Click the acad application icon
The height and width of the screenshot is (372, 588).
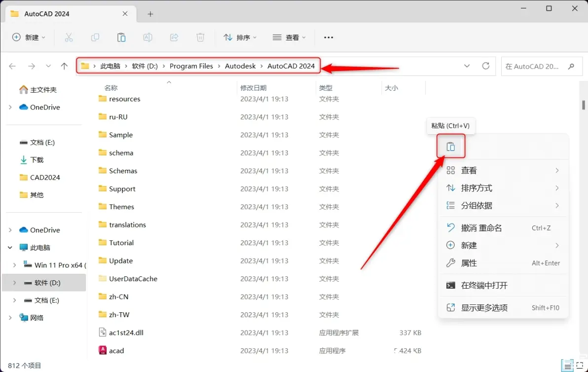tap(103, 350)
